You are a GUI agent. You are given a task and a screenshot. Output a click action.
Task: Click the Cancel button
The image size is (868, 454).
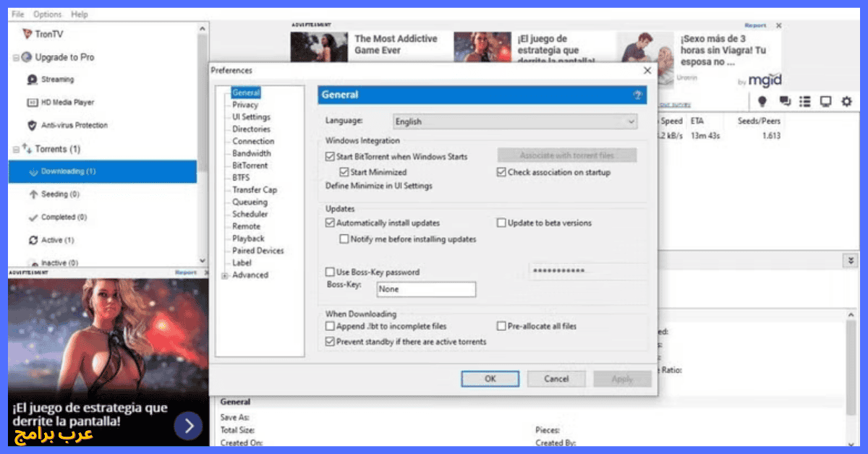coord(556,379)
